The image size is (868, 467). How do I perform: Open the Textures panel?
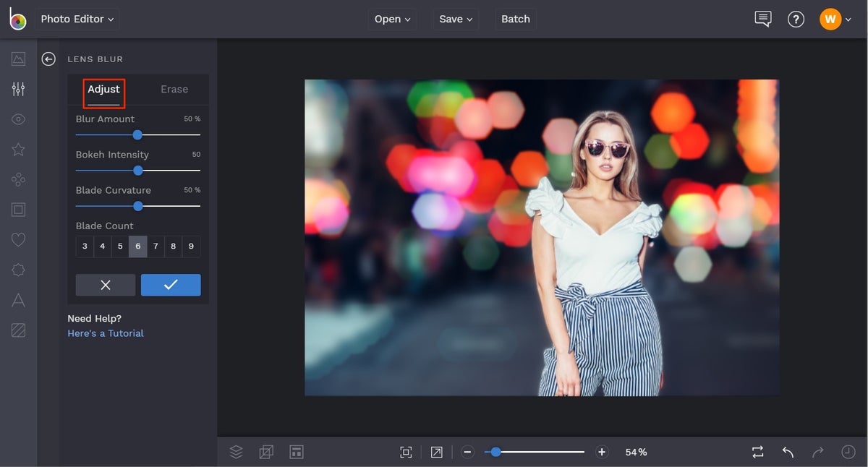click(18, 330)
